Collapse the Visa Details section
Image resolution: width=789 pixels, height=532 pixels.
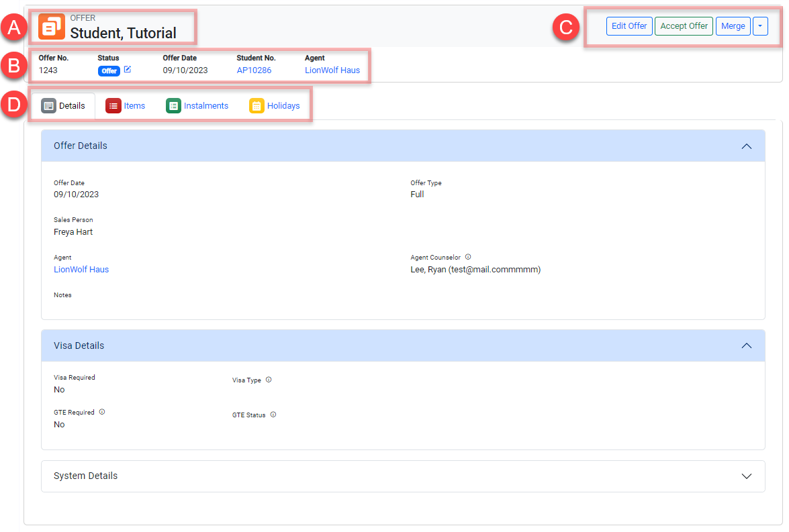click(x=746, y=346)
